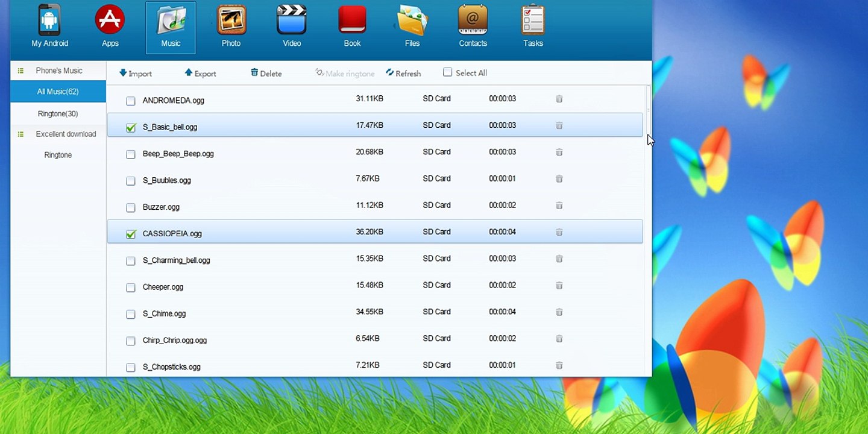Click the Delete toolbar button
Viewport: 868px width, 434px height.
[266, 73]
